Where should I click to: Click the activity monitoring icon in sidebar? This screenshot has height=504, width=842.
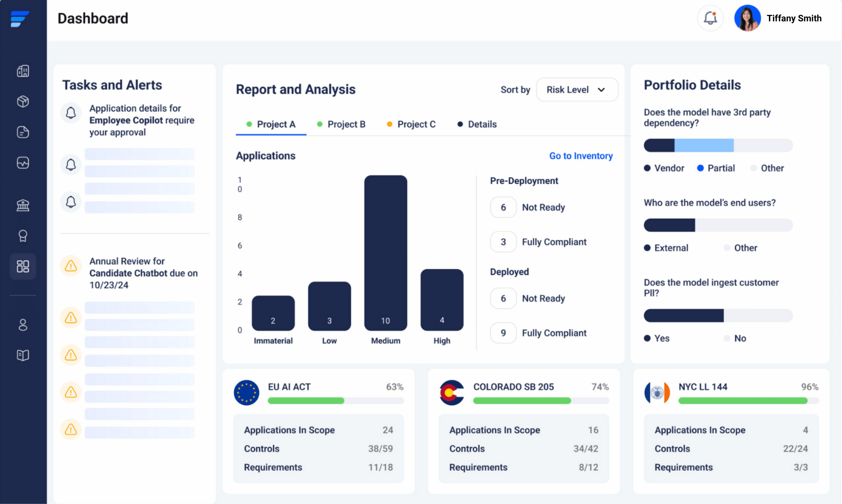coord(23,163)
